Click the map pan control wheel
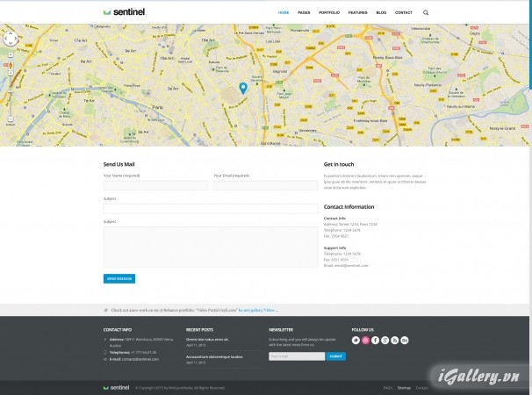The image size is (532, 395). [x=11, y=39]
